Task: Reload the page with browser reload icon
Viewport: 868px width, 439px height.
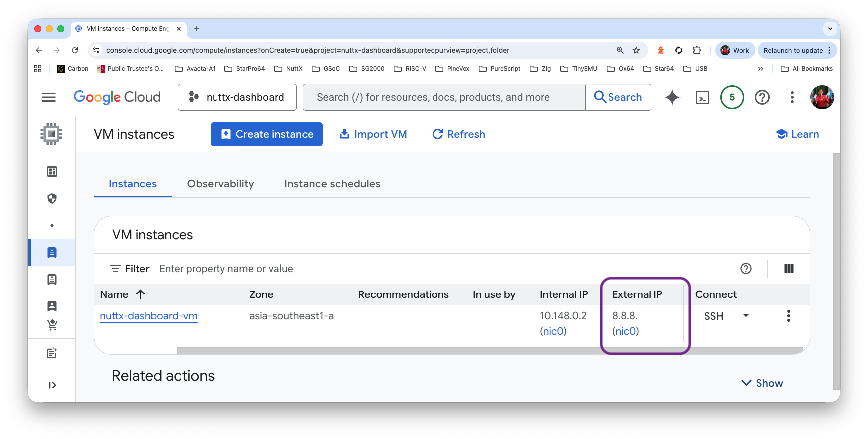Action: 75,50
